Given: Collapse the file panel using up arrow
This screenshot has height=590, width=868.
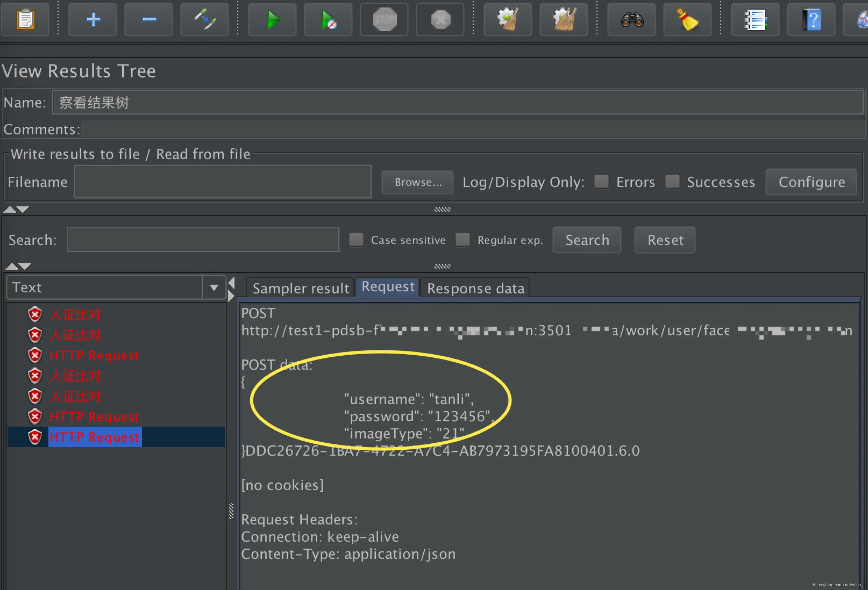Looking at the screenshot, I should (9, 210).
